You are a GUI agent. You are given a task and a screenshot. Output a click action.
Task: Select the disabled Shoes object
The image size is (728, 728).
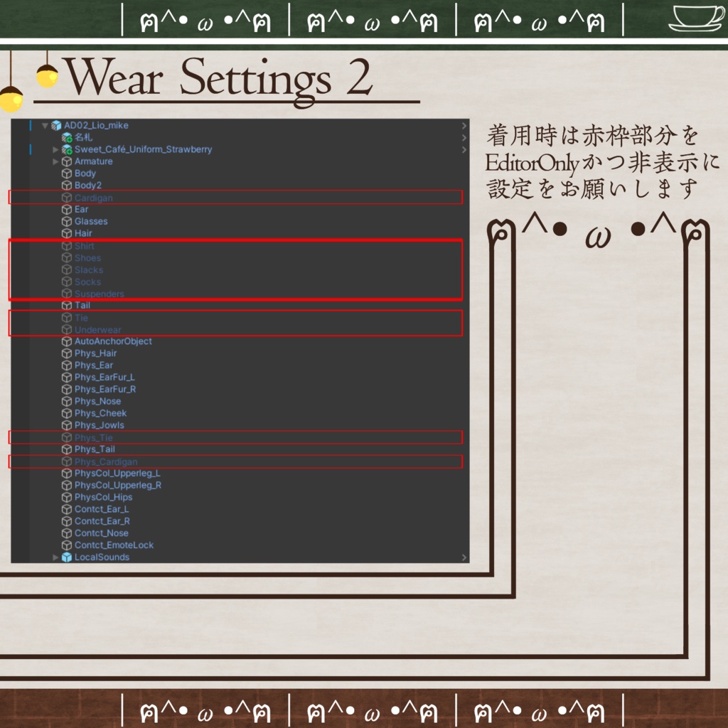click(x=87, y=257)
